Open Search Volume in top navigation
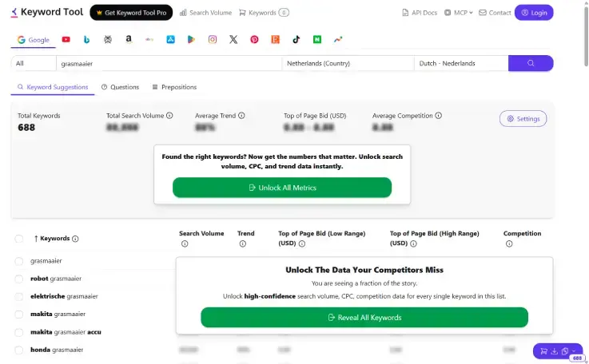Screen dimensions: 589x364 [x=205, y=13]
